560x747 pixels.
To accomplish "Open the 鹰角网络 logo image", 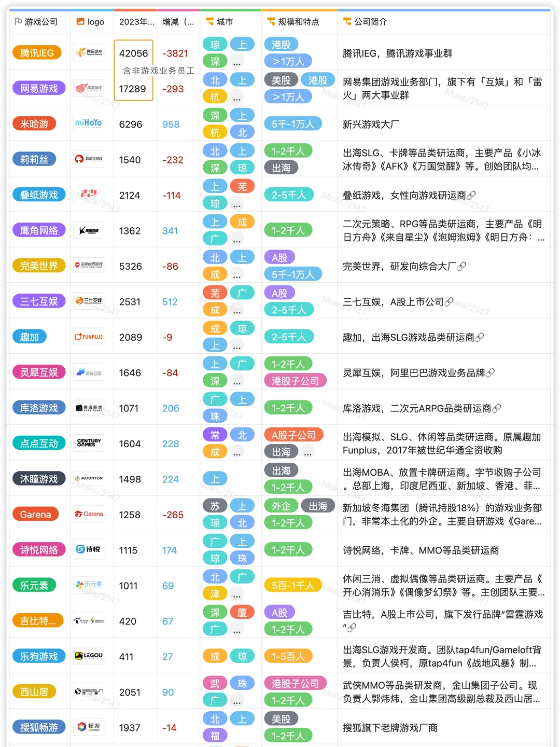I will pyautogui.click(x=89, y=230).
